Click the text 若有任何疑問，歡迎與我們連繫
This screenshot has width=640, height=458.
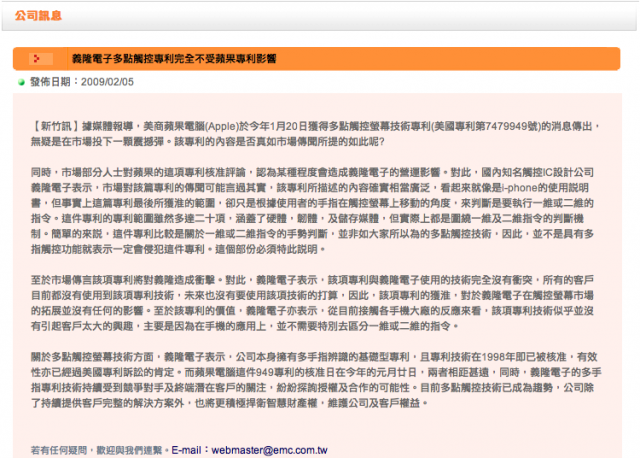pos(96,450)
